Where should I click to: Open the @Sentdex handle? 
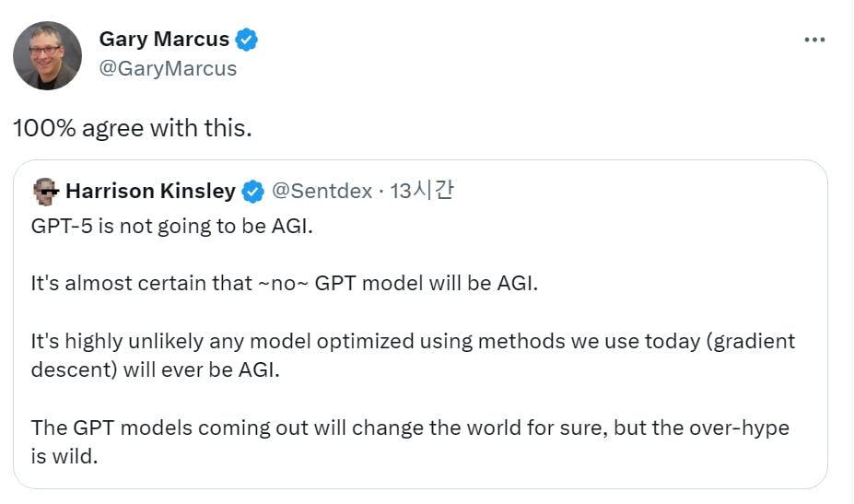[x=322, y=191]
